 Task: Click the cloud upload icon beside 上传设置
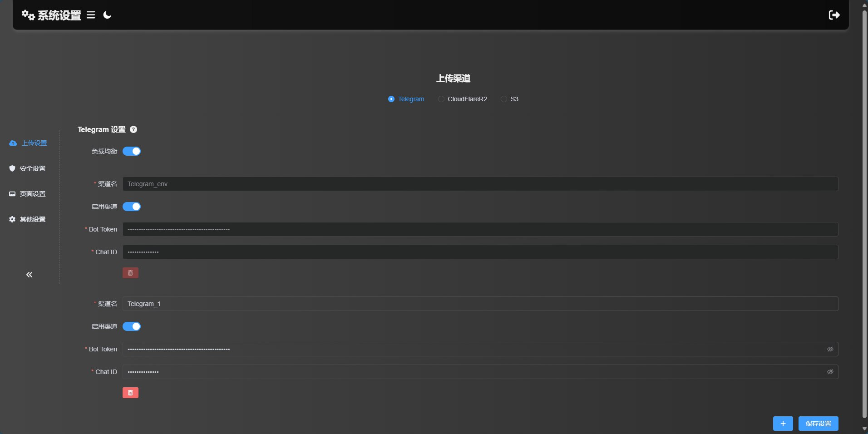12,143
